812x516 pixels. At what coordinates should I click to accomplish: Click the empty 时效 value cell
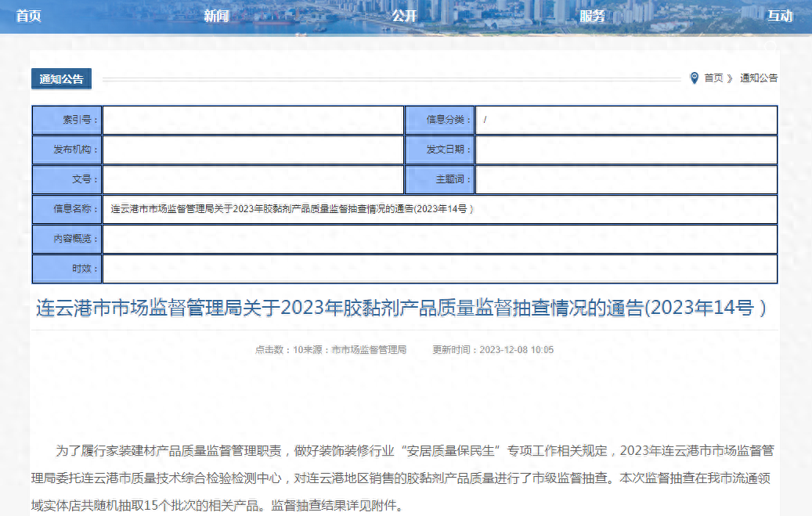pyautogui.click(x=439, y=269)
